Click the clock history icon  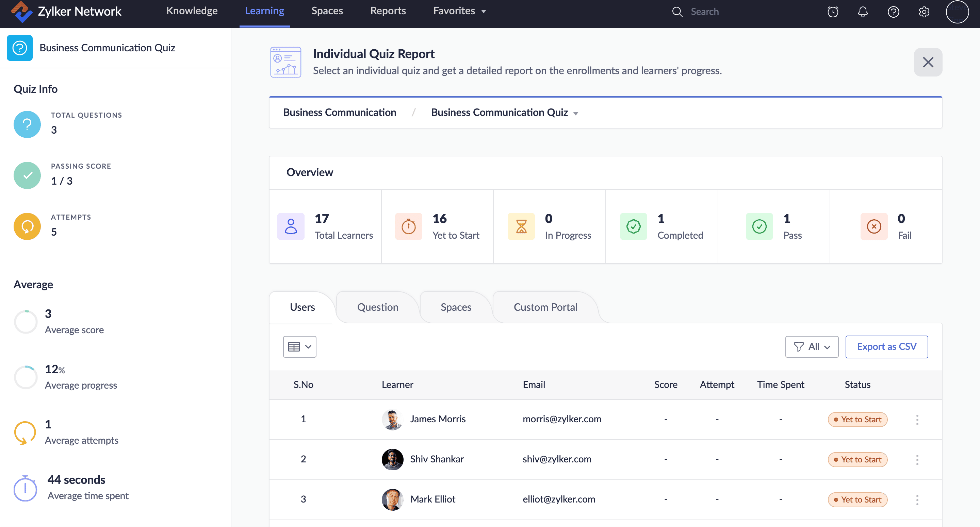coord(832,12)
